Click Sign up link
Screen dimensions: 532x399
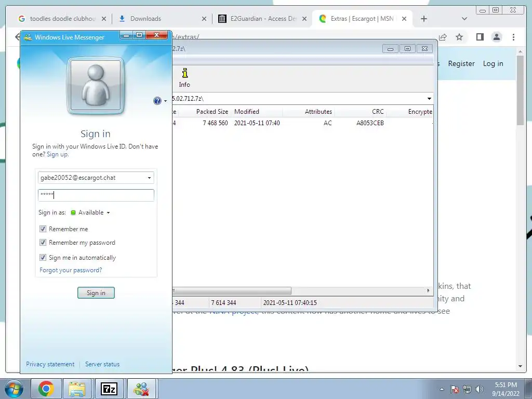57,154
